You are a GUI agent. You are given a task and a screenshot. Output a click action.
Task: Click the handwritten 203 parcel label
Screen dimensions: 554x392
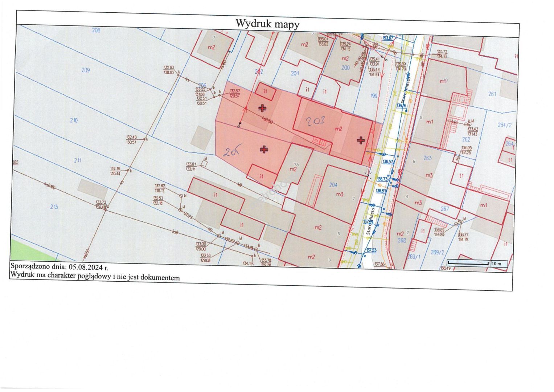coord(315,121)
